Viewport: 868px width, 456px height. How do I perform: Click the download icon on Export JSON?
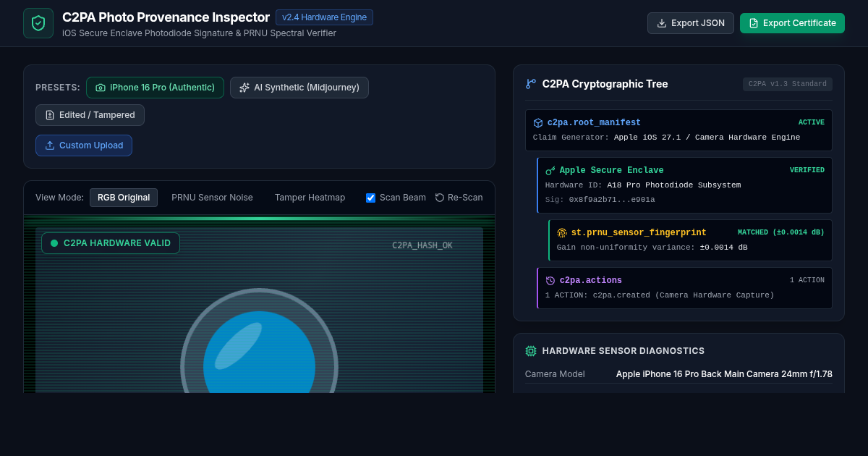pyautogui.click(x=661, y=23)
